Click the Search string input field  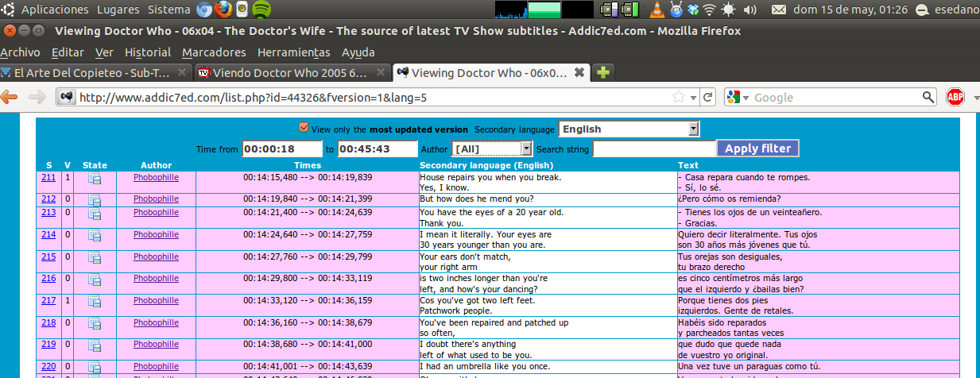click(654, 148)
